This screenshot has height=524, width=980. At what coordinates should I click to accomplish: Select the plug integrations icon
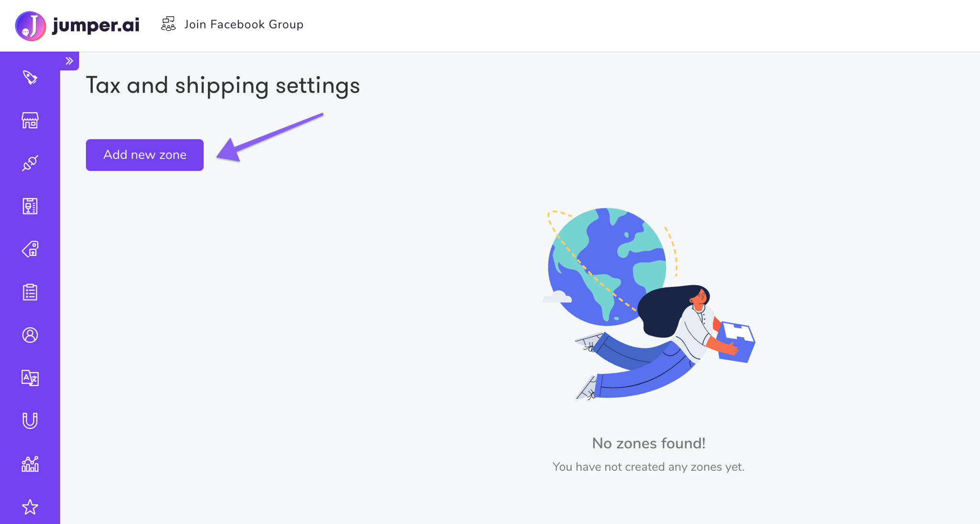click(x=30, y=163)
